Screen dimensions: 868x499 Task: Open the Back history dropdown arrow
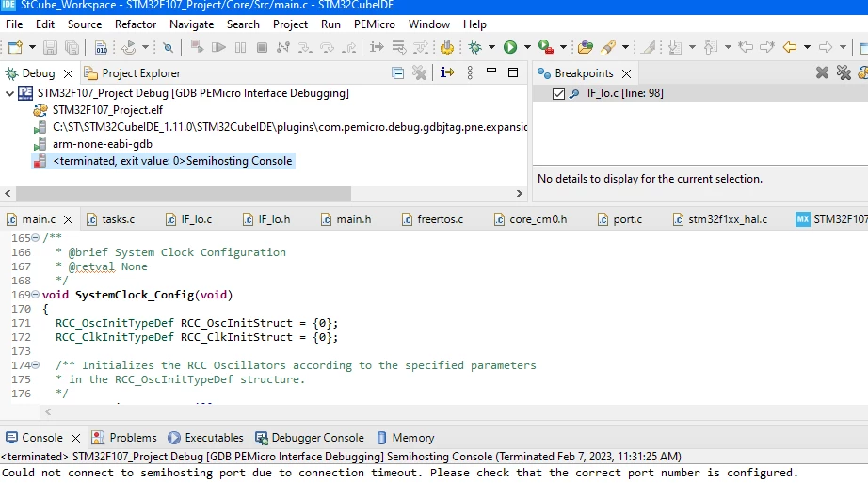807,48
